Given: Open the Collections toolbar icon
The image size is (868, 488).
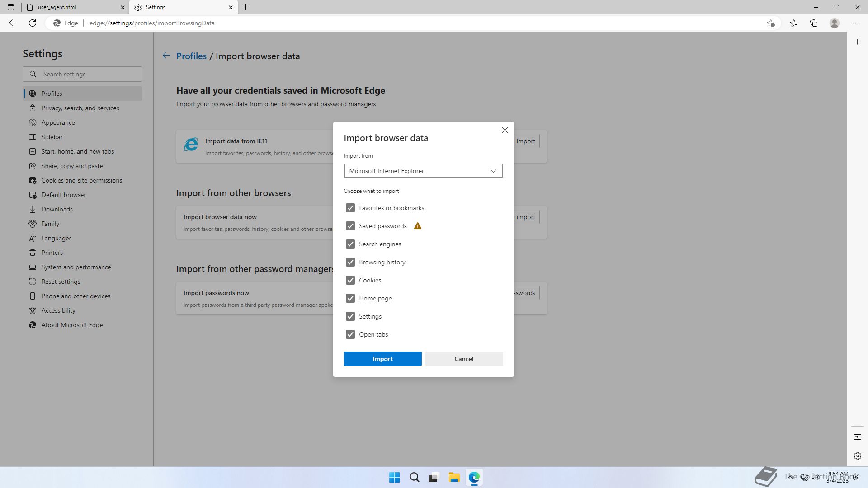Looking at the screenshot, I should pos(814,23).
